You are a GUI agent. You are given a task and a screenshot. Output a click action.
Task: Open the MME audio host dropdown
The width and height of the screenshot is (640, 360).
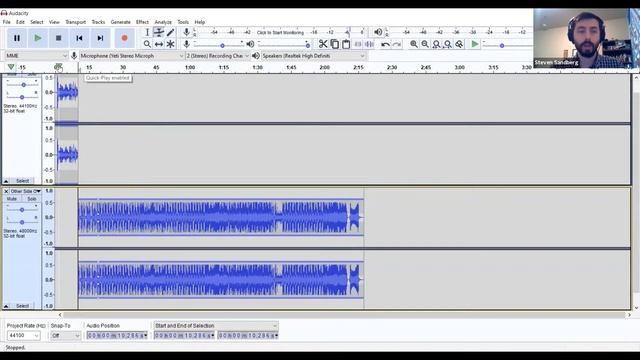[x=36, y=56]
